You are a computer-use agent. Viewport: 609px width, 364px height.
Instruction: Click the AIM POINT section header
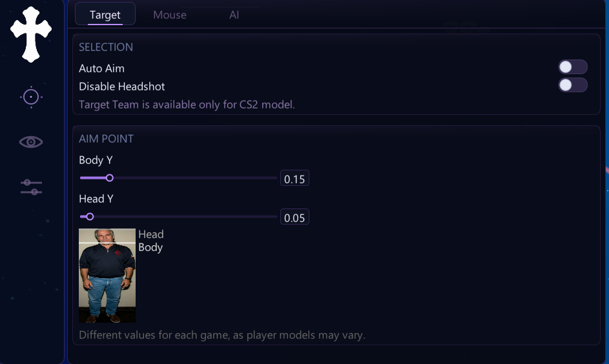click(106, 139)
